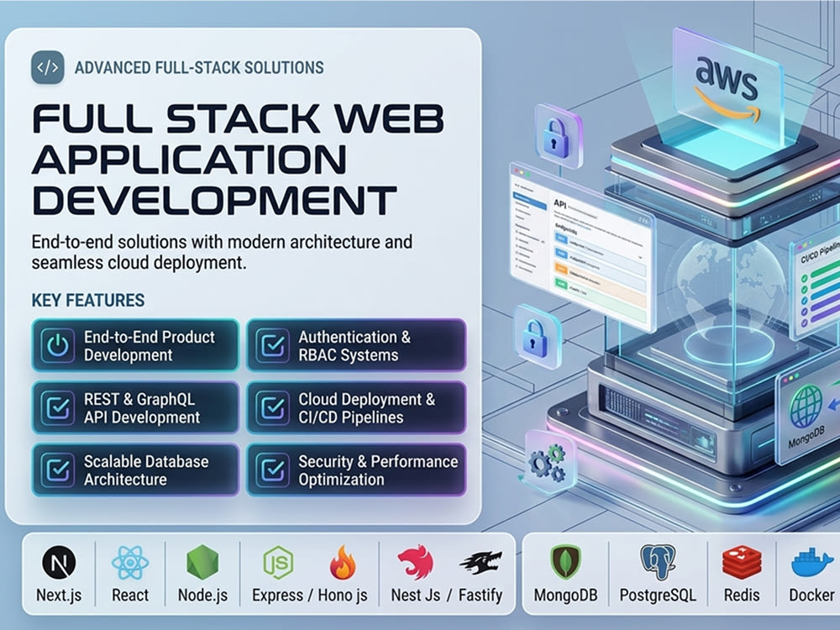840x630 pixels.
Task: Click the KEY FEATURES label
Action: [x=88, y=300]
